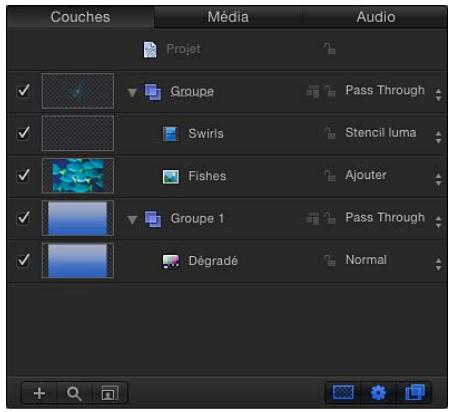This screenshot has width=451, height=412.
Task: Toggle the behaviors gear button
Action: (378, 392)
